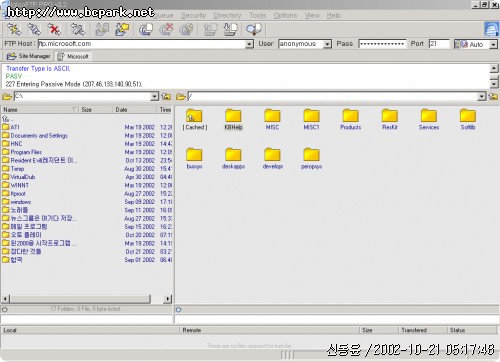Click the local list scroll right arrow
This screenshot has height=362, width=500.
pos(168,299)
